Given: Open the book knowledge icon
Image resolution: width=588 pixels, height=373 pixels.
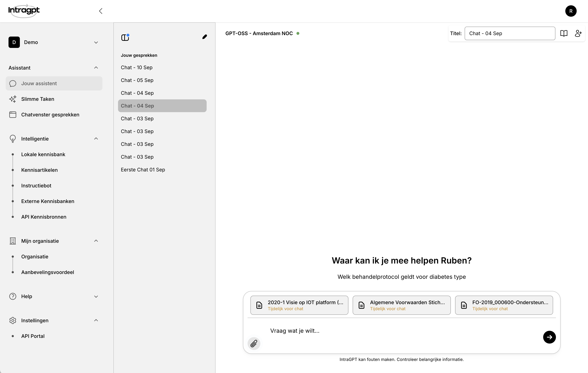Looking at the screenshot, I should pos(564,33).
